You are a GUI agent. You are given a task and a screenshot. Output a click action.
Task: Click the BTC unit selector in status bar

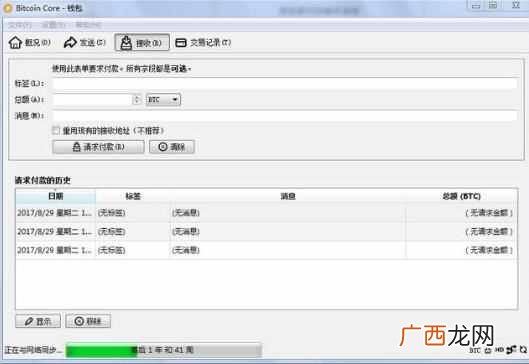(474, 350)
